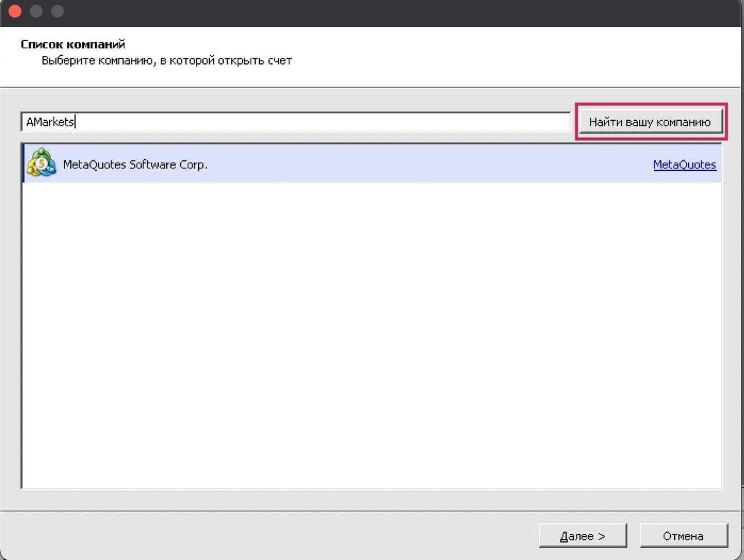Screen dimensions: 744x560
Task: Cancel using the Отмена button
Action: (x=684, y=536)
